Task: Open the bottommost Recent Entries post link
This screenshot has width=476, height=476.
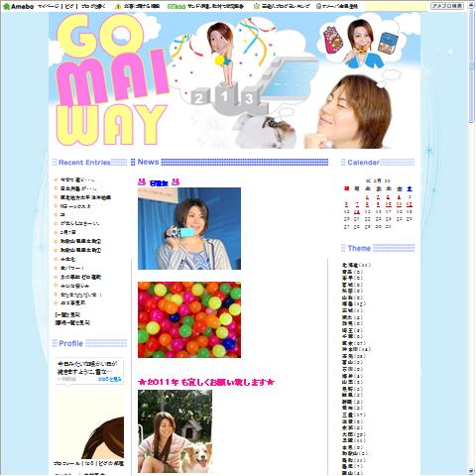Action: [72, 303]
